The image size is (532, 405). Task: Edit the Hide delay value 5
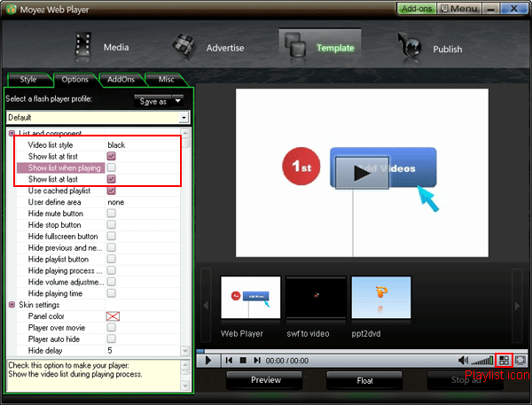[x=110, y=350]
